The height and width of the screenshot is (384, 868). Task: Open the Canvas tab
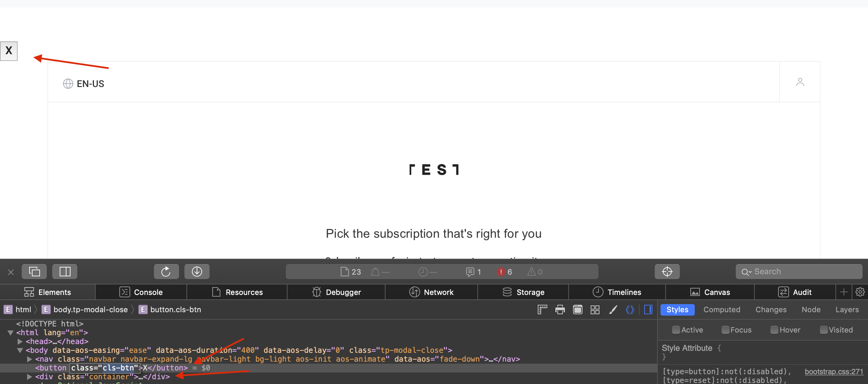pos(710,292)
